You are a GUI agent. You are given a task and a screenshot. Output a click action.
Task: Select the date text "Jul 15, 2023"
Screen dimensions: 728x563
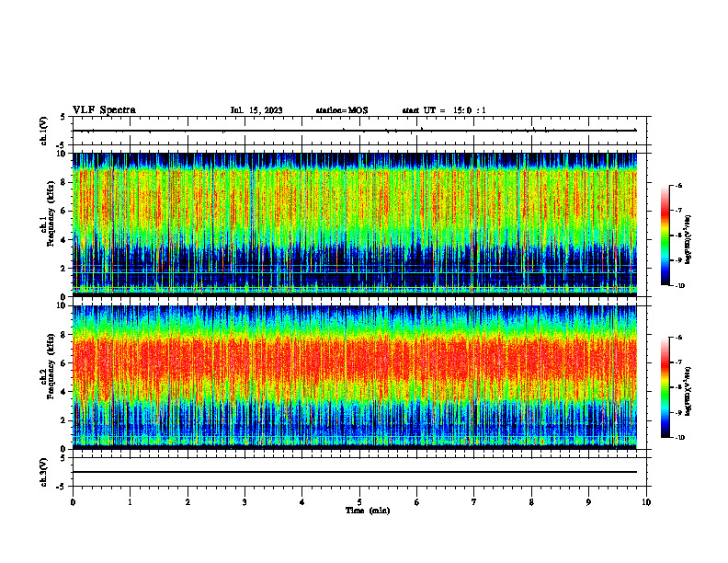coord(256,110)
